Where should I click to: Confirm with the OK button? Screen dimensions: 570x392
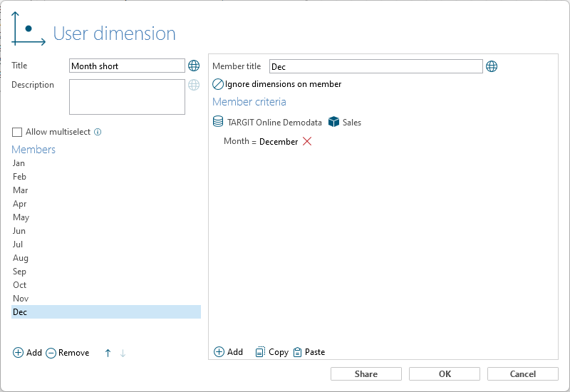(445, 373)
